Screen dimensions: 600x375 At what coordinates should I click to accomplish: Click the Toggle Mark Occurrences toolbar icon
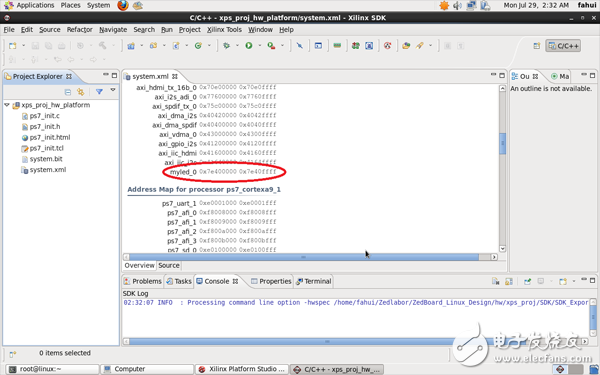pyautogui.click(x=300, y=46)
